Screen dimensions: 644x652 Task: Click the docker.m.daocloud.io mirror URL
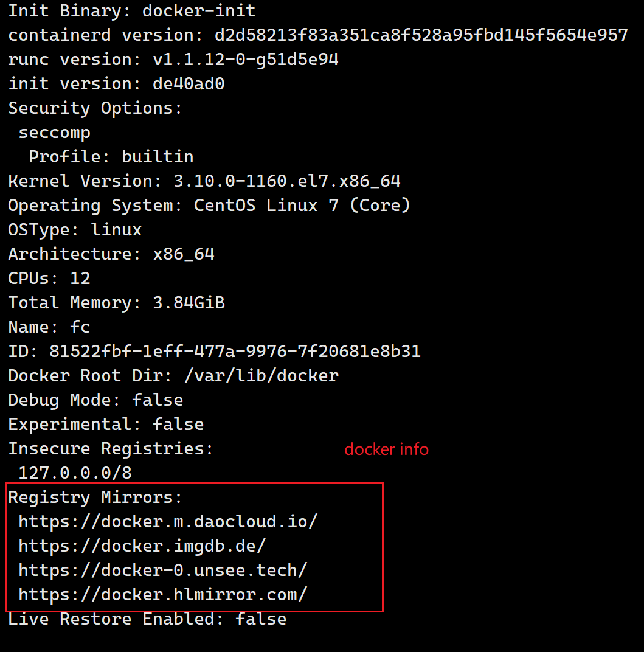coord(168,522)
